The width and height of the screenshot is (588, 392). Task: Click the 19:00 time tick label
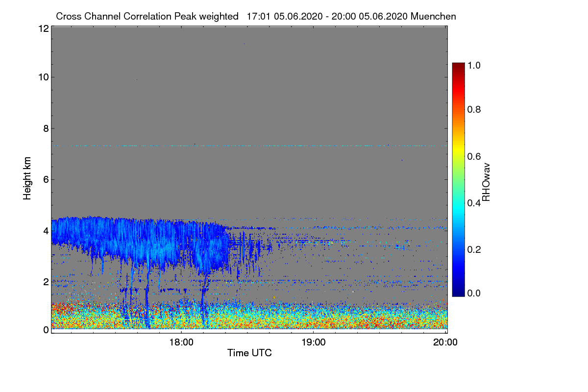point(313,343)
